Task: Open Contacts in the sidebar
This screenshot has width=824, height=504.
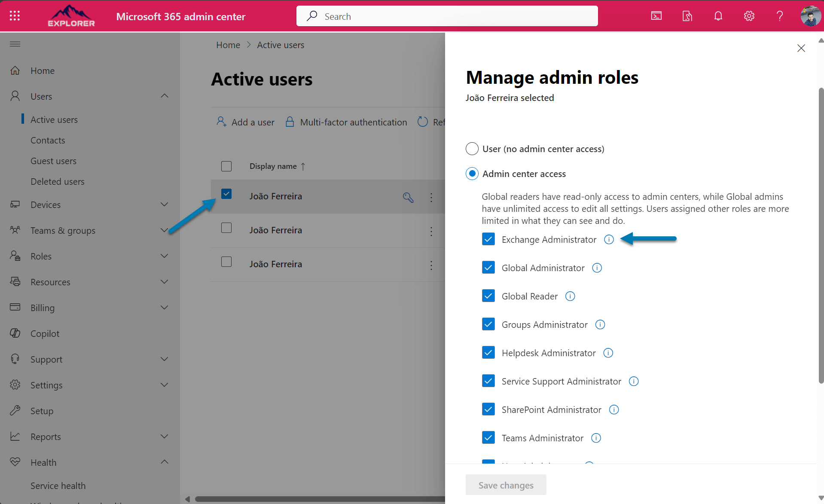Action: click(x=48, y=140)
